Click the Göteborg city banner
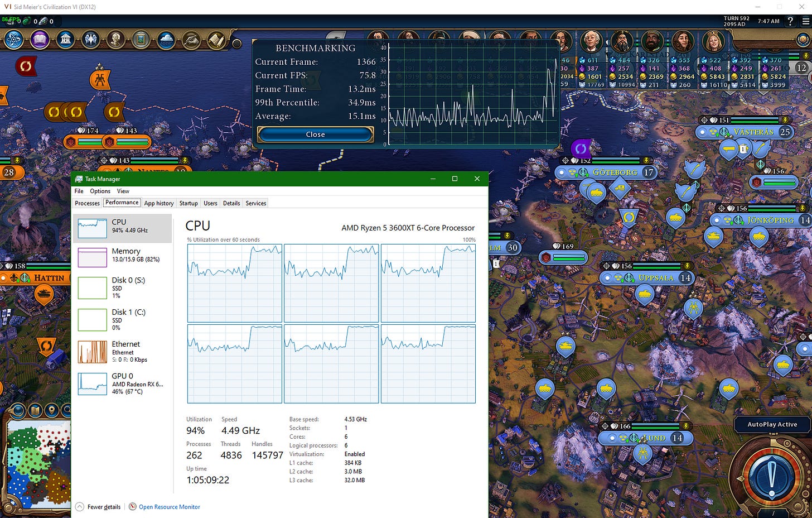 [x=606, y=172]
